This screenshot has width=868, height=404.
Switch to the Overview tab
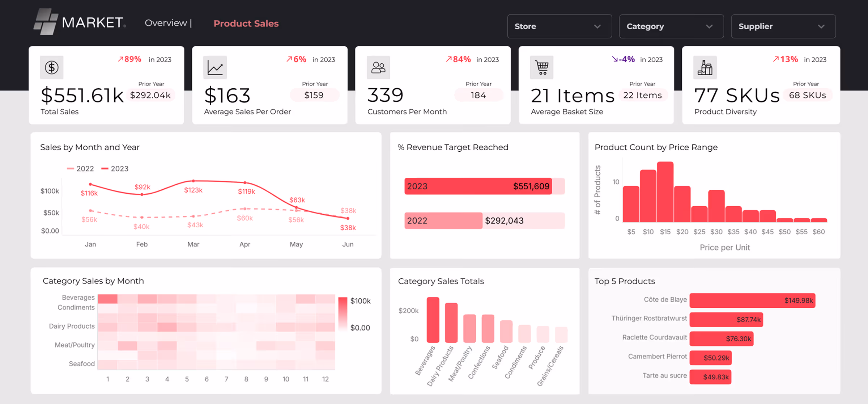click(166, 23)
